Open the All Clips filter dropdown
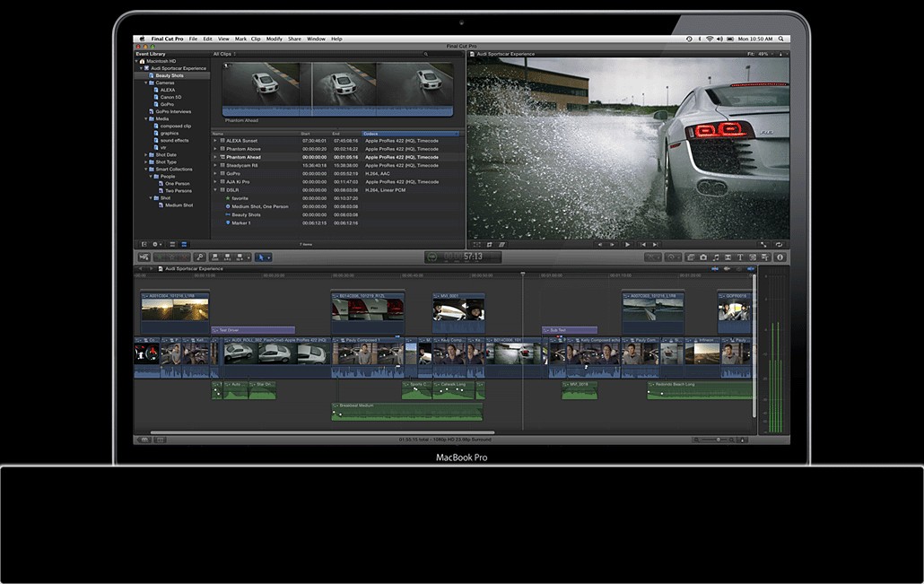Screen dimensions: 924x584 [223, 54]
